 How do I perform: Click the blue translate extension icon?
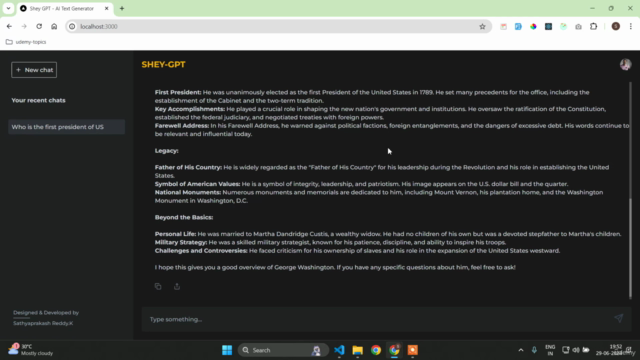click(518, 27)
